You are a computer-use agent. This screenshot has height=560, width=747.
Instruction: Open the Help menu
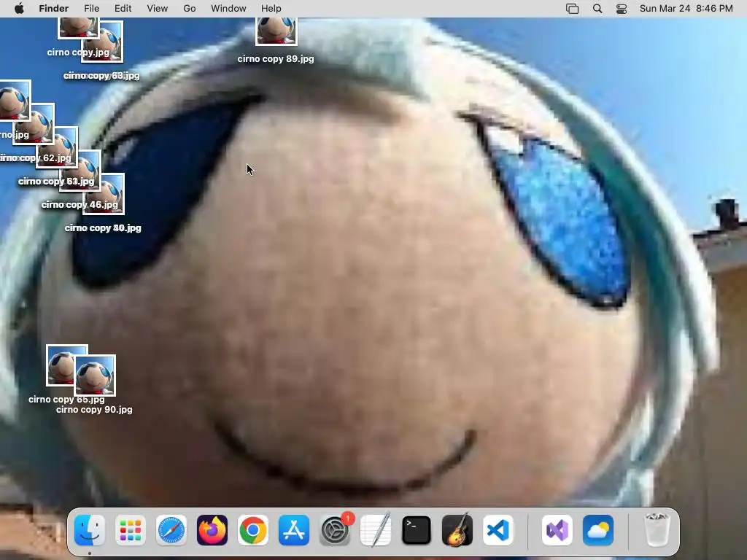[271, 9]
